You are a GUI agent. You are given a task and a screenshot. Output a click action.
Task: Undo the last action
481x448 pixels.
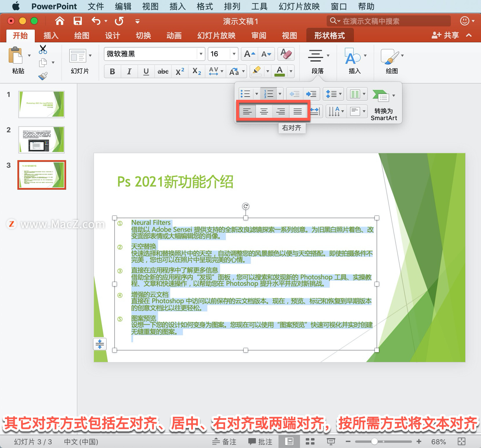click(96, 21)
